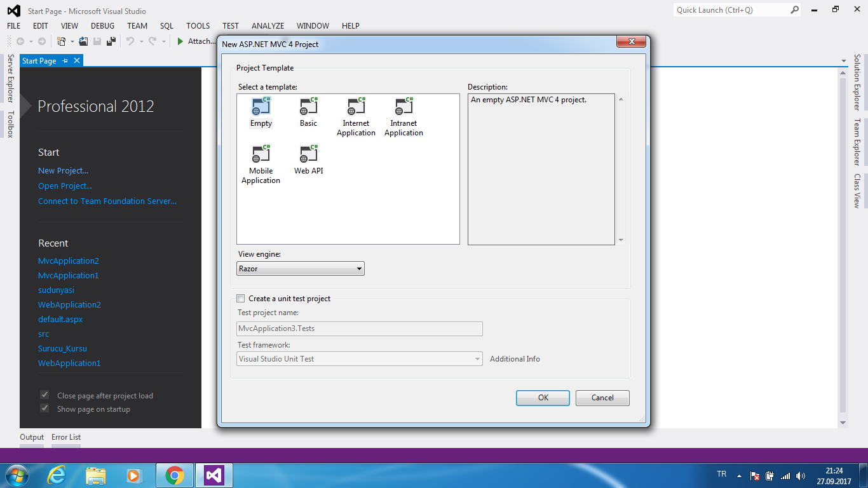Open the DEBUG menu
This screenshot has width=868, height=488.
(x=103, y=26)
